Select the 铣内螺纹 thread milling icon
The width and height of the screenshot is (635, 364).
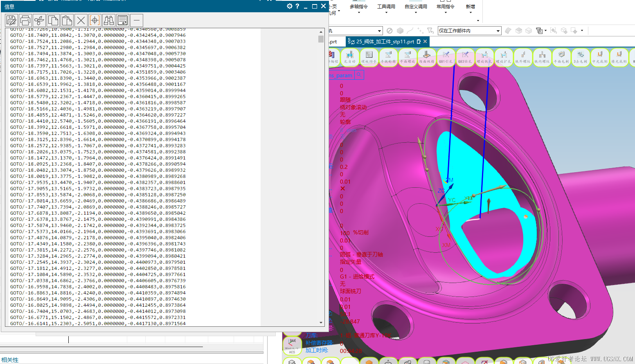[542, 57]
